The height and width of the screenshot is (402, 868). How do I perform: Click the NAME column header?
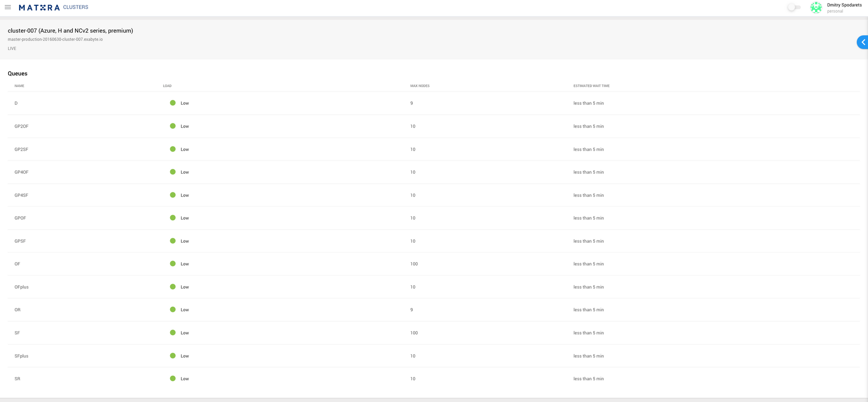[20, 86]
